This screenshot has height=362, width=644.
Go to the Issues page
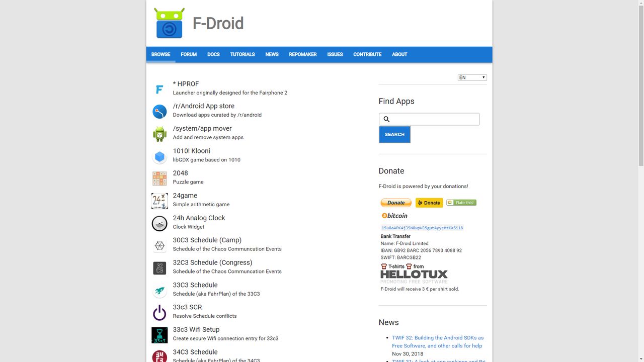pyautogui.click(x=335, y=54)
